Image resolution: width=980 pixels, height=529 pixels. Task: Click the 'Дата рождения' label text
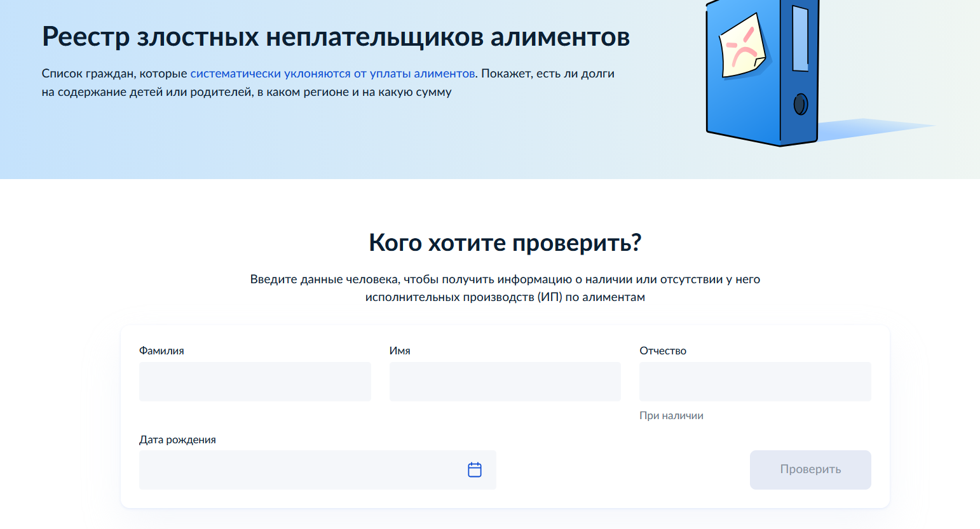point(177,439)
